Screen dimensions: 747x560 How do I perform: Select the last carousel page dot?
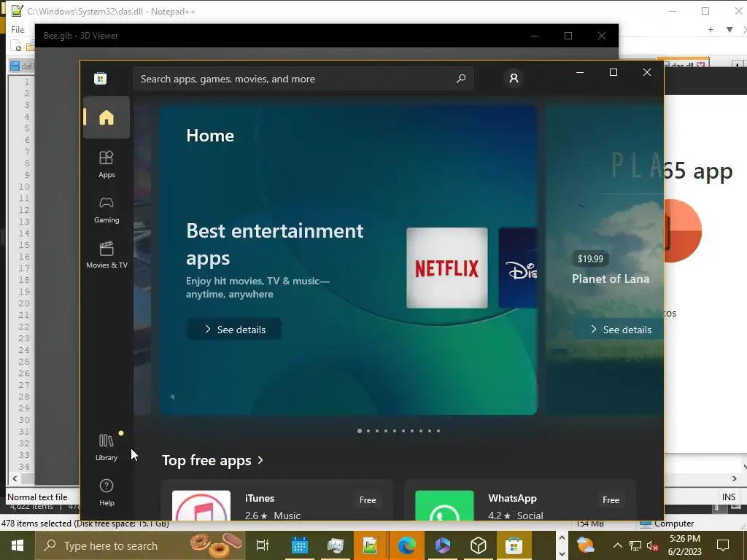(438, 431)
